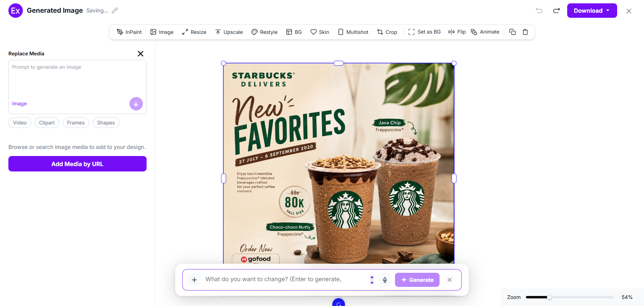Choose the Upscale tool
Image resolution: width=644 pixels, height=306 pixels.
click(229, 32)
